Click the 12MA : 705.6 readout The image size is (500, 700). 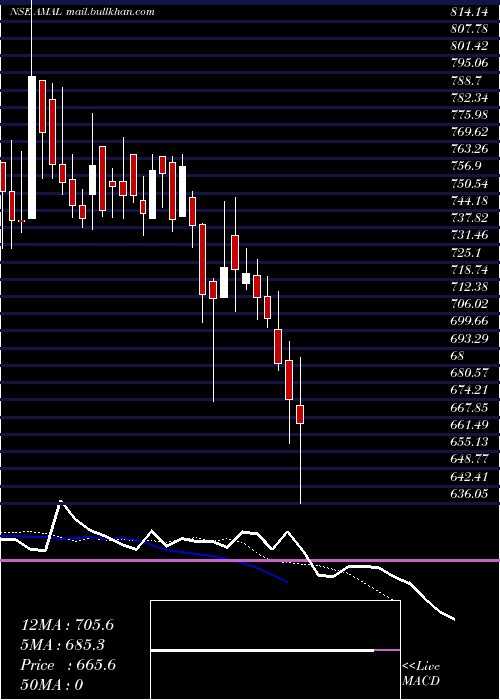(67, 625)
